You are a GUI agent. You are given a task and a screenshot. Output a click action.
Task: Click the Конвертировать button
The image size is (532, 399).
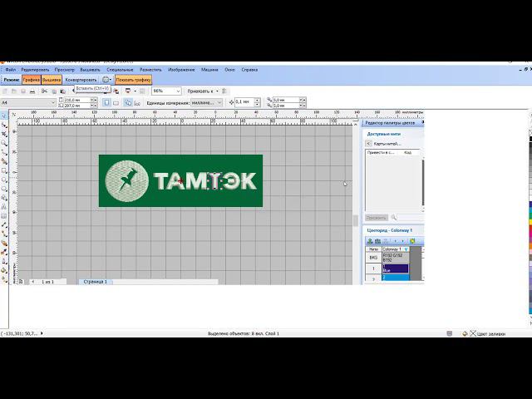tap(81, 80)
